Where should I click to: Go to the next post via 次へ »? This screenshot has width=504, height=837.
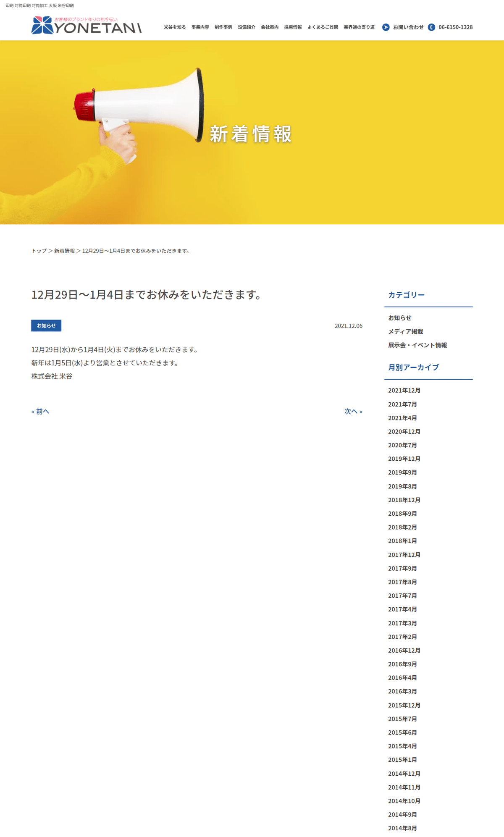(x=353, y=411)
